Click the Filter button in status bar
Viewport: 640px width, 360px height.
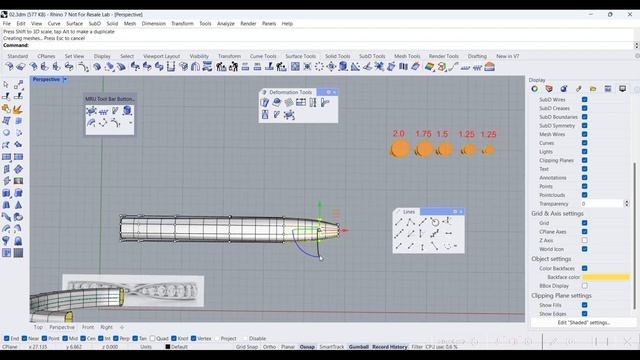click(417, 347)
